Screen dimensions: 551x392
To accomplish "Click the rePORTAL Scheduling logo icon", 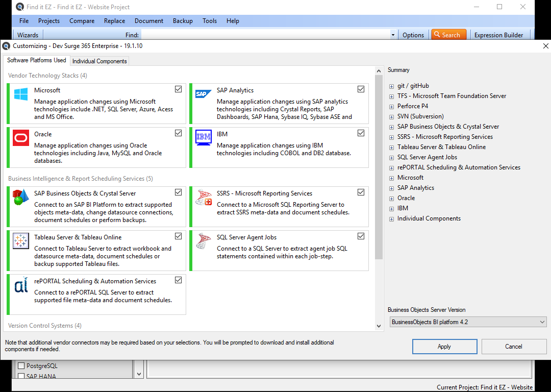I will point(21,285).
